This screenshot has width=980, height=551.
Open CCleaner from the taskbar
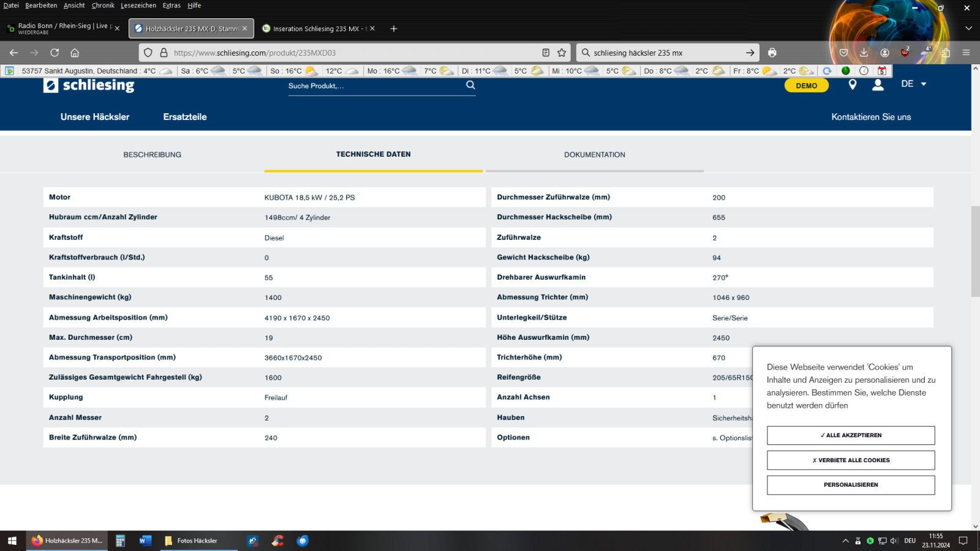pyautogui.click(x=277, y=541)
